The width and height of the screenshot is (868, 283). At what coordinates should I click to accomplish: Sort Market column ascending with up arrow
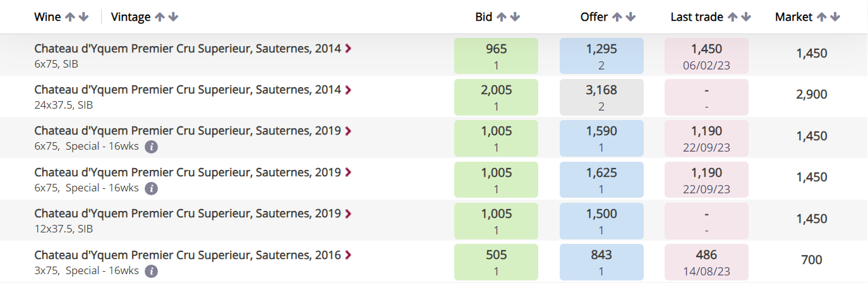[821, 17]
